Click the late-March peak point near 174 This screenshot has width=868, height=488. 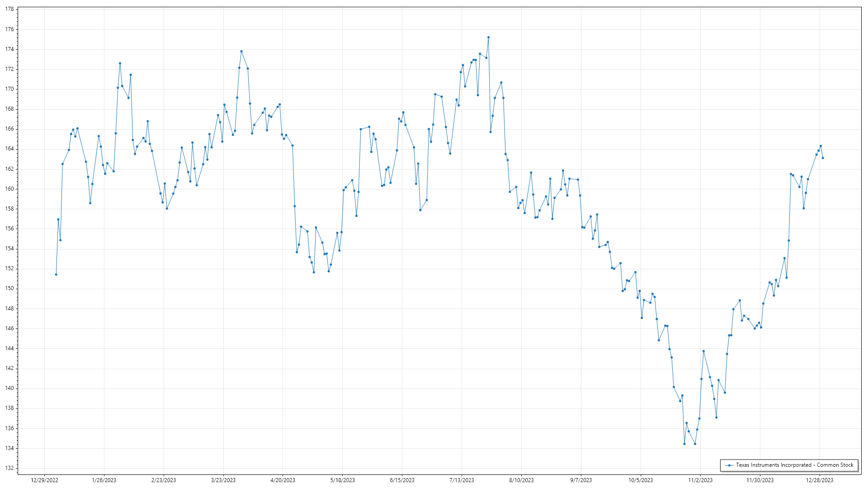click(x=241, y=52)
